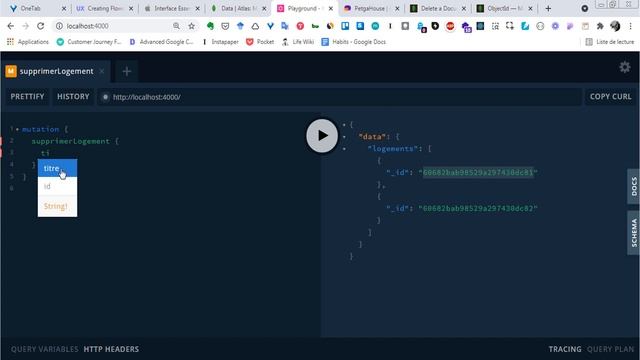The image size is (640, 360).
Task: Open the Playground settings gear
Action: click(624, 67)
